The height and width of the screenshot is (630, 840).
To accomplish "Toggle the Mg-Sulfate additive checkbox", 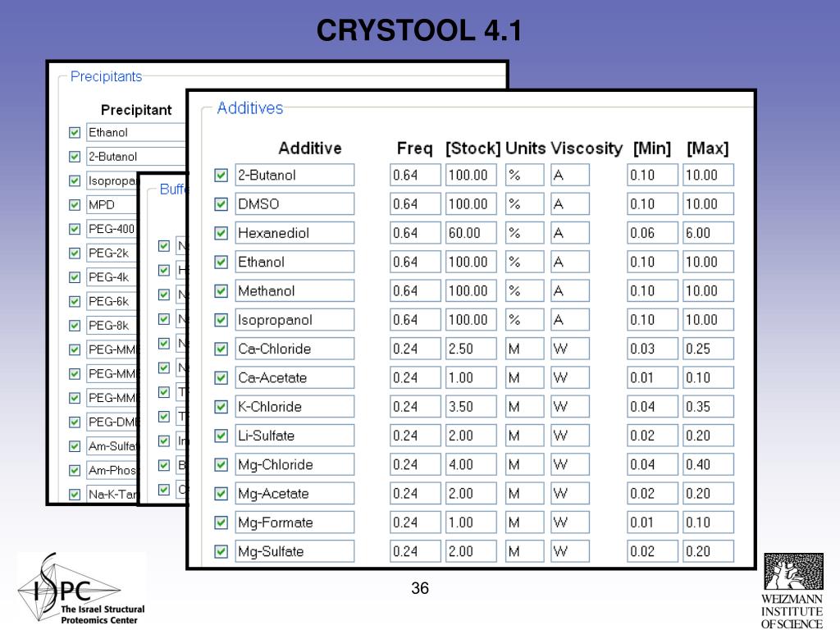I will pos(221,551).
